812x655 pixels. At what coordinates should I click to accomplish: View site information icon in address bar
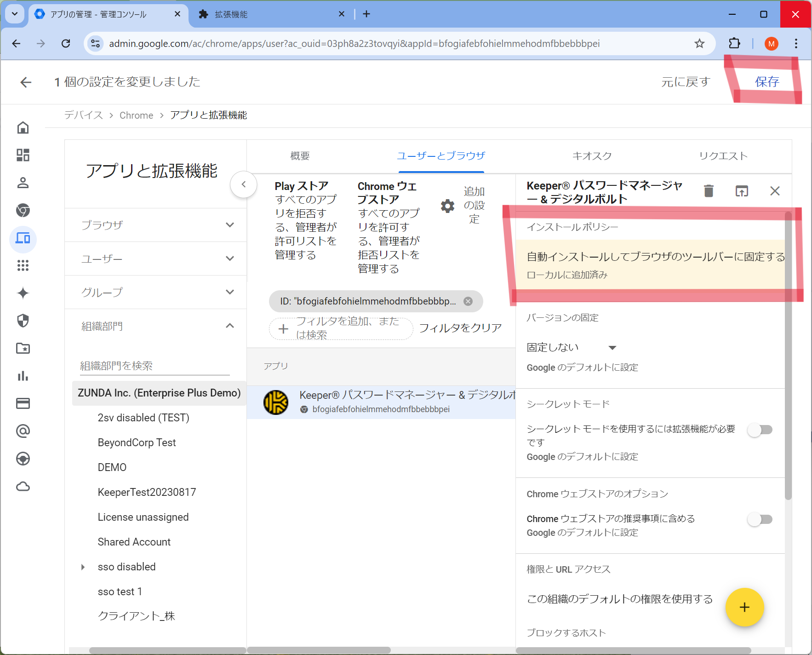tap(95, 43)
